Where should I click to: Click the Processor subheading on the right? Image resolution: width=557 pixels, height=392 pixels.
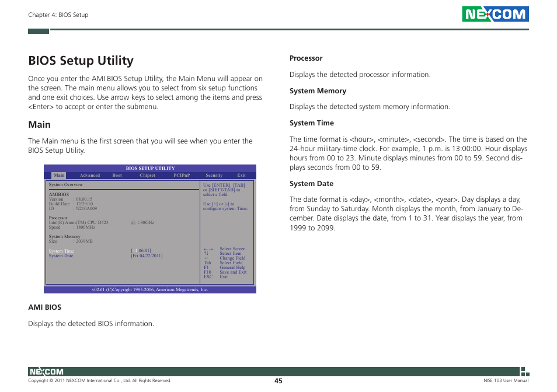(306, 58)
